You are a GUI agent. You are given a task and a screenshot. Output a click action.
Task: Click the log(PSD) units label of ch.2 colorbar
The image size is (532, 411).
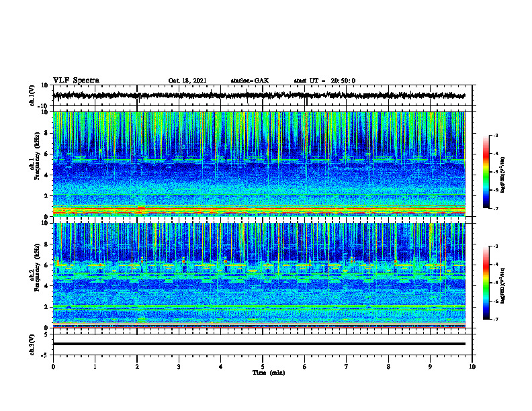(502, 285)
